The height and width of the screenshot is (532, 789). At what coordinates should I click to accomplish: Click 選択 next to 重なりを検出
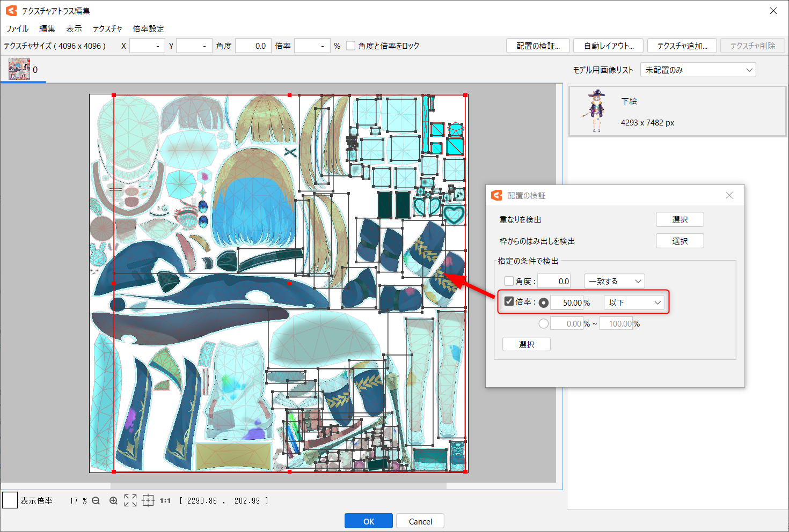point(680,219)
